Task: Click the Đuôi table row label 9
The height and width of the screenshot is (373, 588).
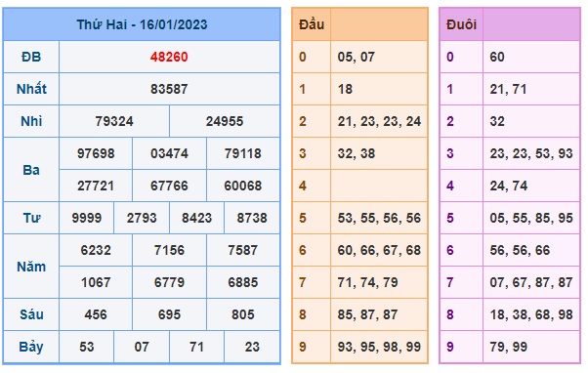Action: [x=450, y=348]
